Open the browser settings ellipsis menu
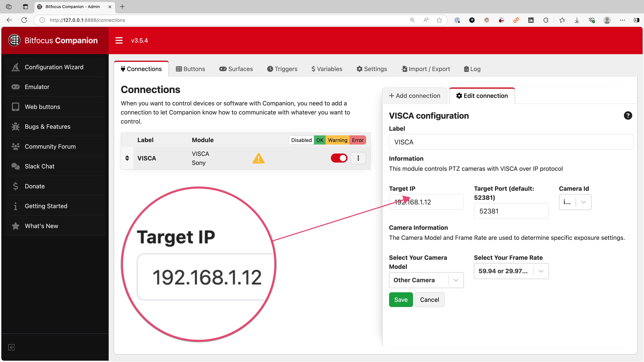 tap(623, 20)
